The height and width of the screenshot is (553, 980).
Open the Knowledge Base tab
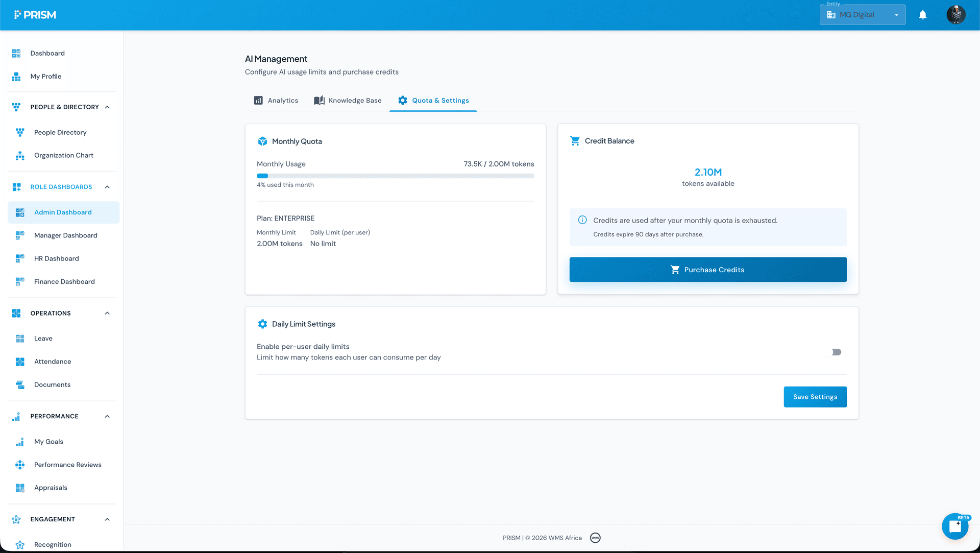pyautogui.click(x=348, y=100)
